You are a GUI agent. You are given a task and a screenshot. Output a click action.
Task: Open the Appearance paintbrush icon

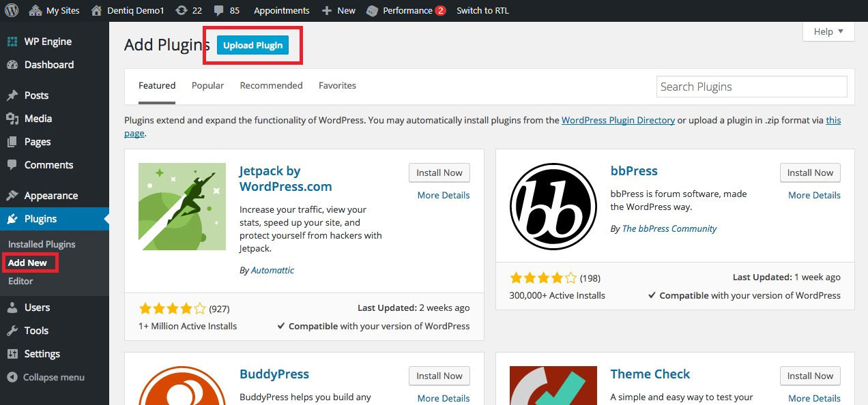click(12, 196)
